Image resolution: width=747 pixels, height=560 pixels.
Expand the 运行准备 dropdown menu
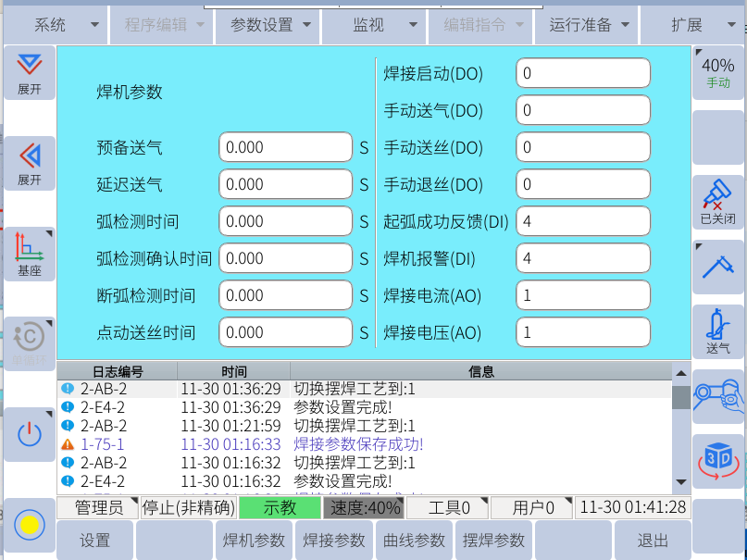coord(589,25)
